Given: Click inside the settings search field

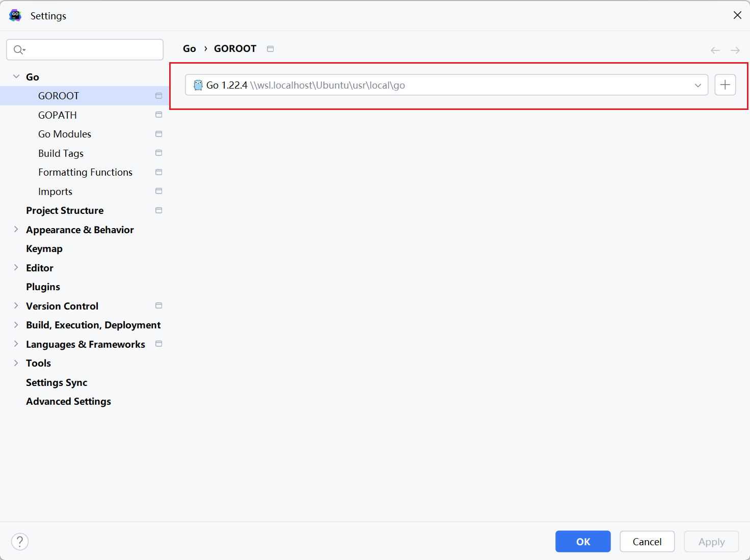Looking at the screenshot, I should coord(92,49).
